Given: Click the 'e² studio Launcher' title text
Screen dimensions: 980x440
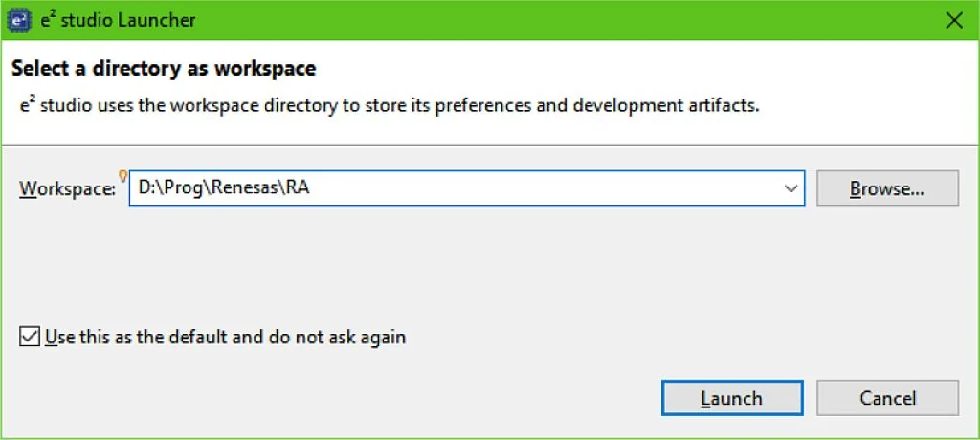Looking at the screenshot, I should tap(119, 20).
